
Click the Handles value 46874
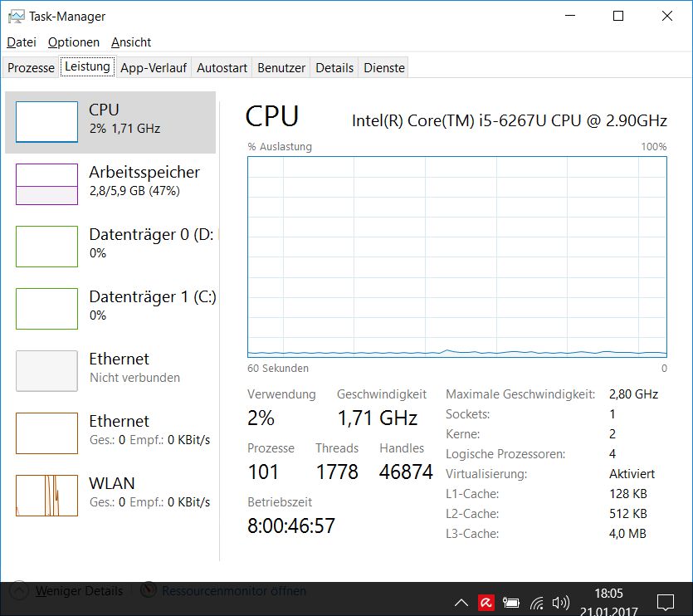pyautogui.click(x=406, y=472)
